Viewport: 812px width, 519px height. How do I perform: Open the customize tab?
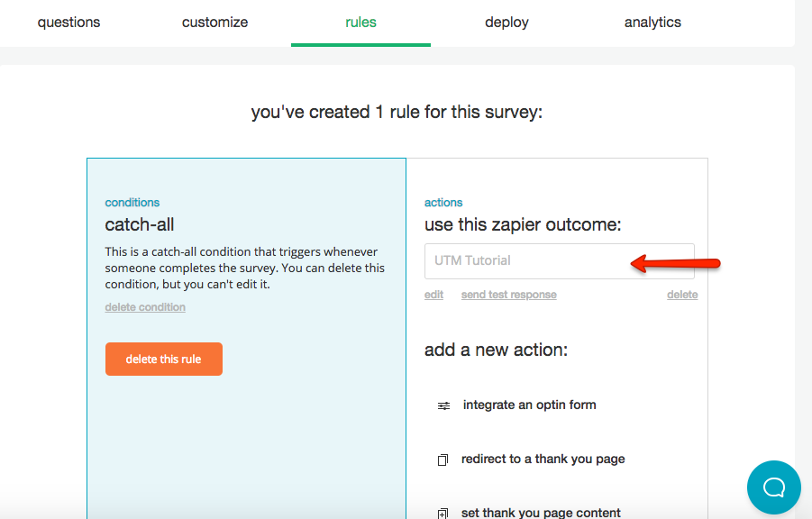[214, 23]
